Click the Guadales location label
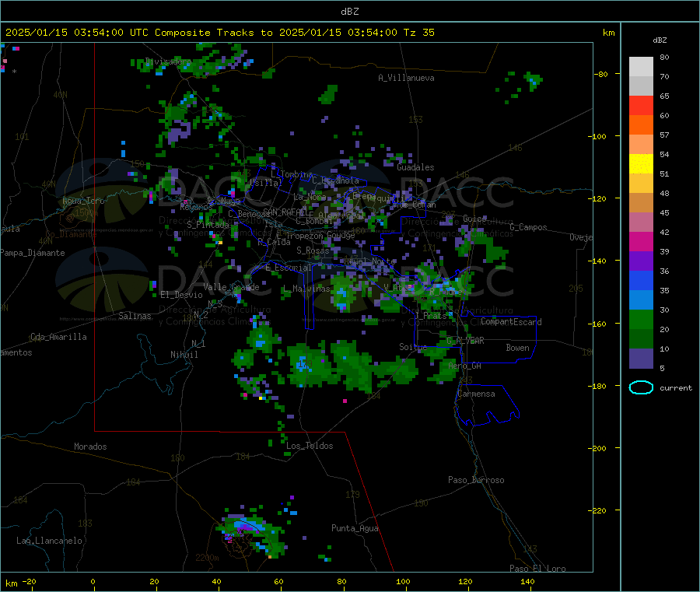Screen dimensions: 700x592 point(415,167)
